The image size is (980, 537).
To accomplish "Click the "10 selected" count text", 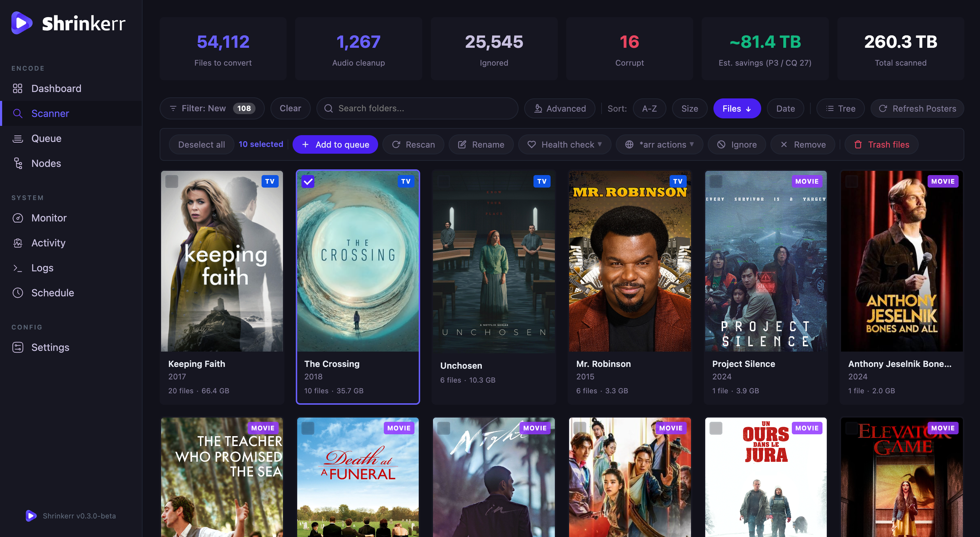I will pyautogui.click(x=261, y=144).
